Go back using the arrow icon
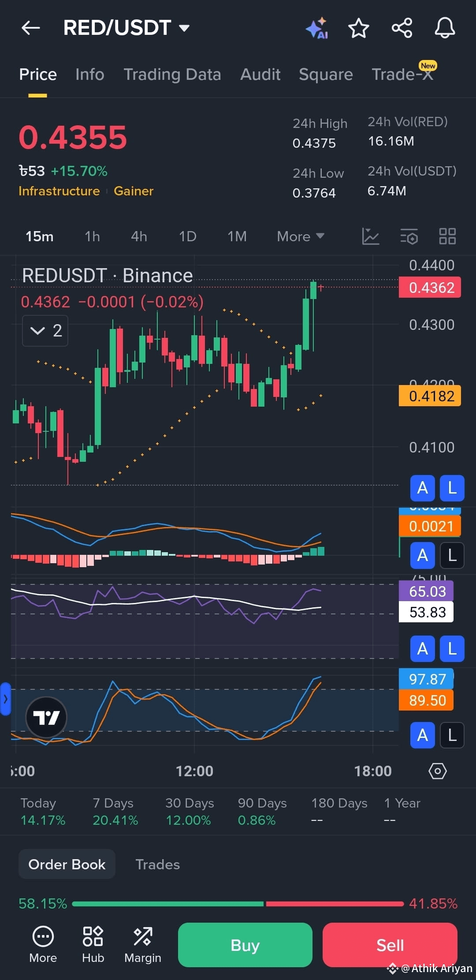Screen dimensions: 476x980 coord(30,28)
